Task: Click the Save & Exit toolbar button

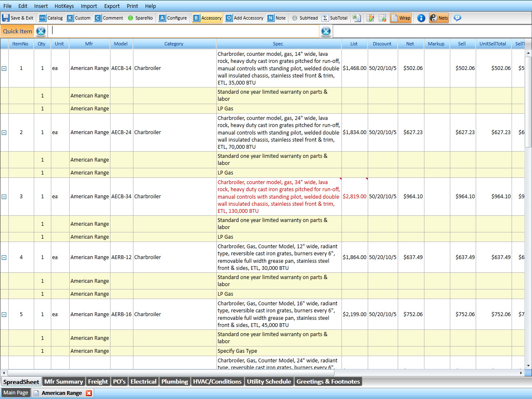Action: (18, 18)
